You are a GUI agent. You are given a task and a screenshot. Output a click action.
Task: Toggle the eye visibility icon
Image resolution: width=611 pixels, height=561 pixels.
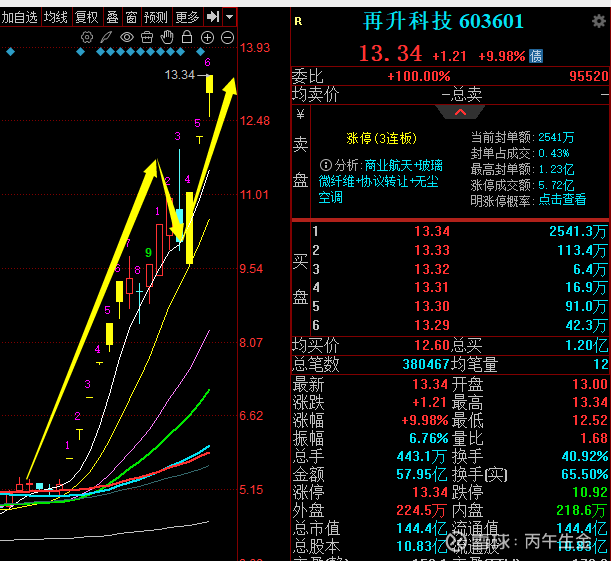[127, 37]
